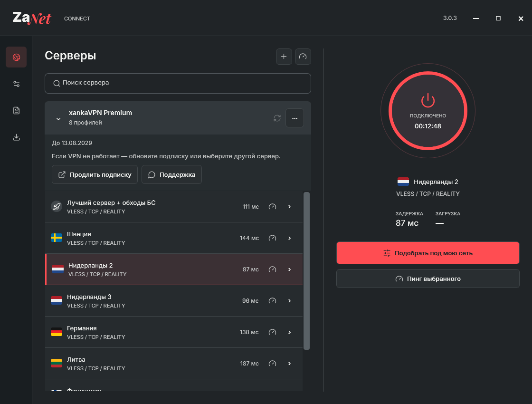Add a new server with plus button

pos(284,57)
